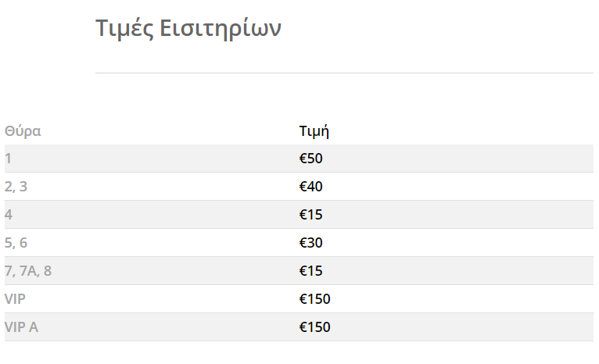Click the €15 price for gate 4
The height and width of the screenshot is (364, 599).
pyautogui.click(x=311, y=215)
